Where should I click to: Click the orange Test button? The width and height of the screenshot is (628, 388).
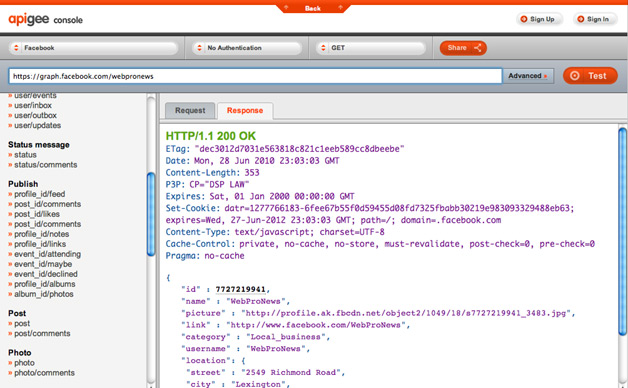[590, 76]
